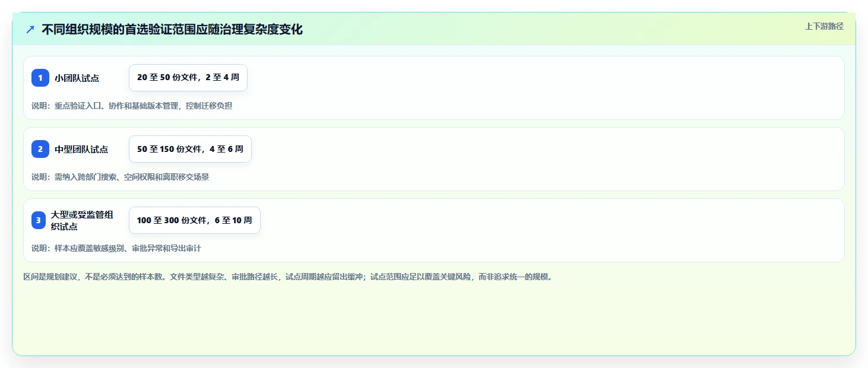Click the note 需纳入跨部门搜索、空间权限和离职移交场景

(x=121, y=177)
